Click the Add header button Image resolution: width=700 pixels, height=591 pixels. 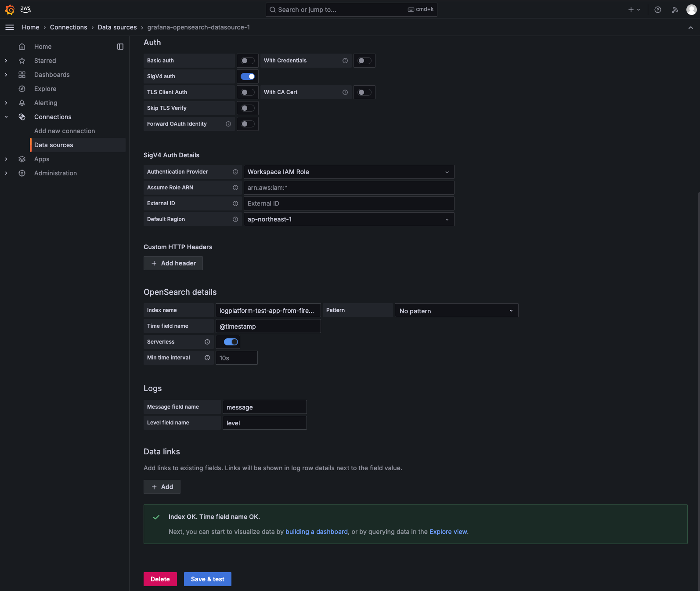coord(173,263)
